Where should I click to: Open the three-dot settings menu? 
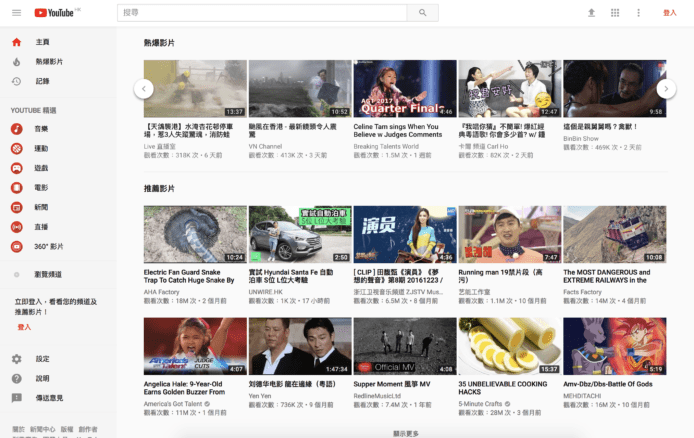[637, 13]
